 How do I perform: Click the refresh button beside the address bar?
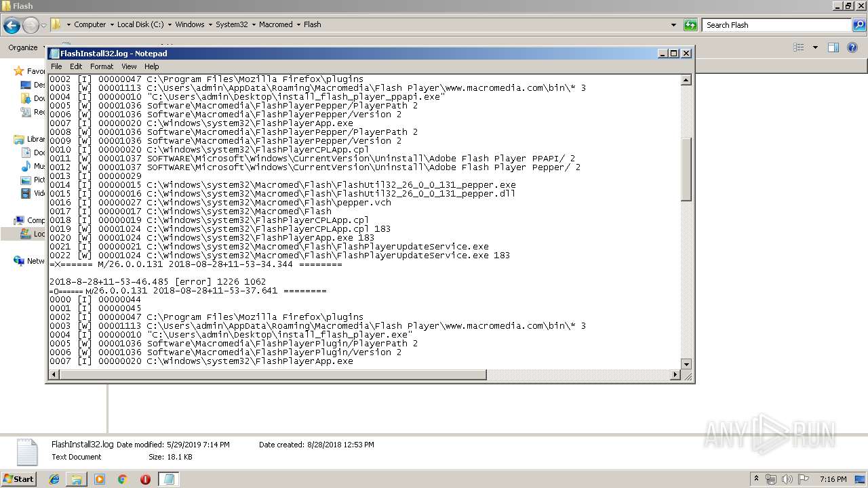(x=690, y=25)
